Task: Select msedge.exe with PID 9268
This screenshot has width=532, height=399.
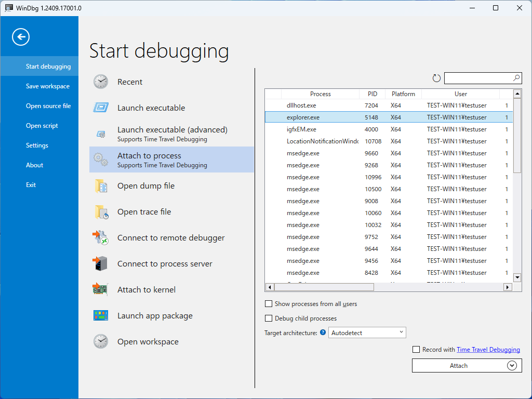Action: [x=389, y=165]
